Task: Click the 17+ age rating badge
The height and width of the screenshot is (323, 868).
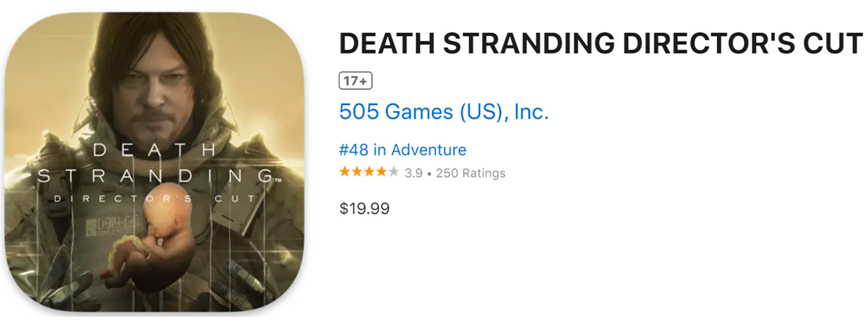Action: (355, 81)
